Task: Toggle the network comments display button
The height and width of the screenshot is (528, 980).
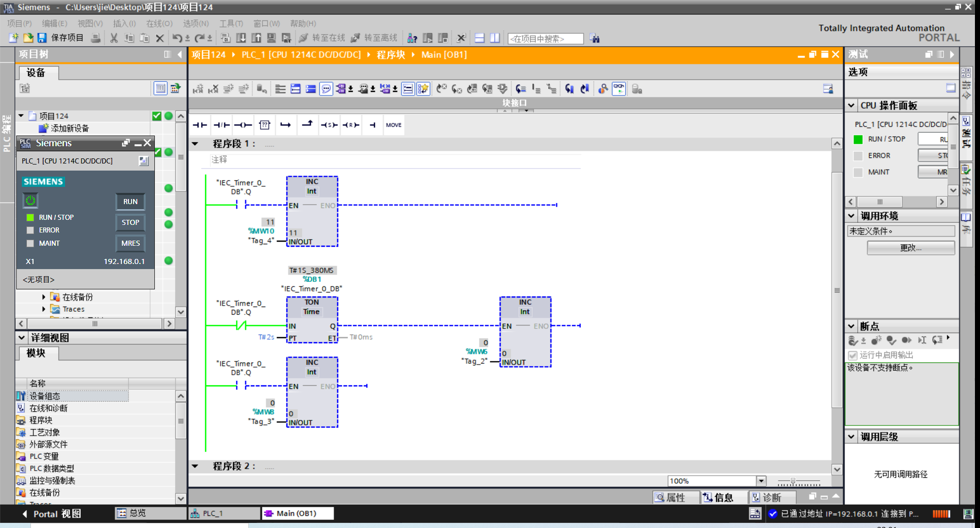Action: 326,89
